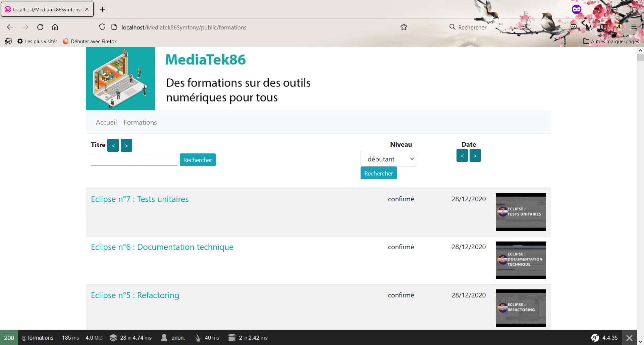Click the tracking protection shield icon
Viewport: 644px width, 345px height.
tap(102, 27)
